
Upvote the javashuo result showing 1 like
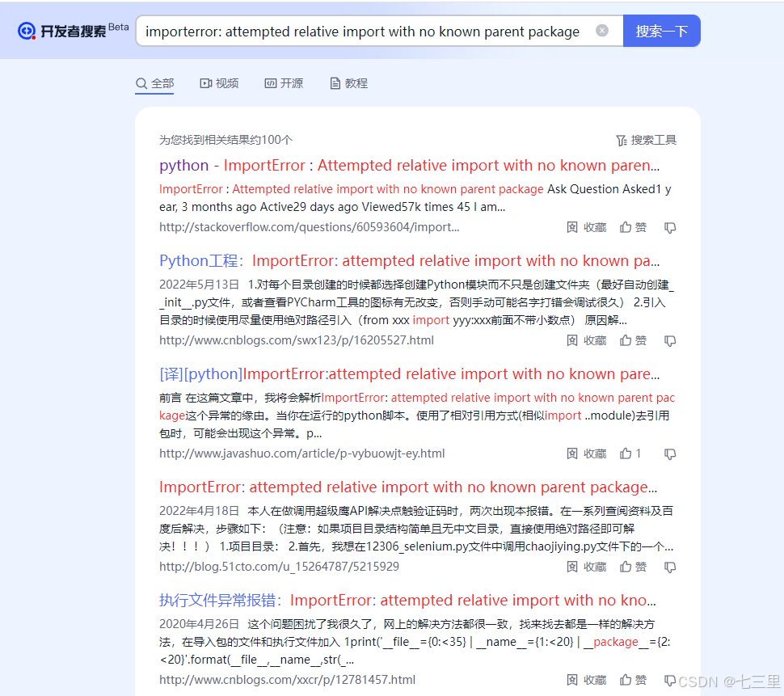(630, 453)
